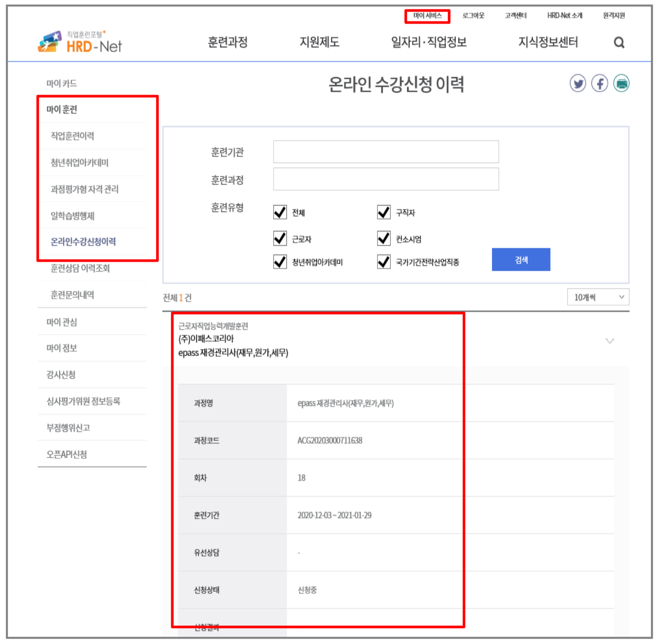Click the HRD-Net logo
Image resolution: width=658 pixels, height=644 pixels.
click(x=80, y=42)
